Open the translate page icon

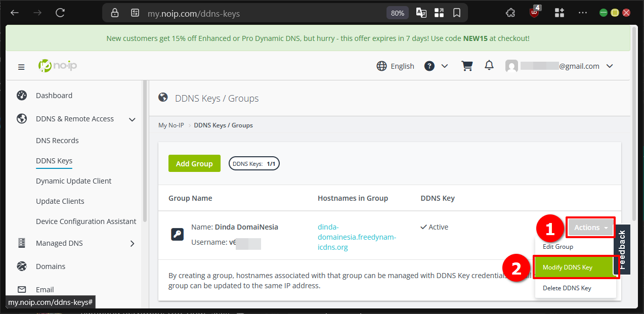point(421,13)
